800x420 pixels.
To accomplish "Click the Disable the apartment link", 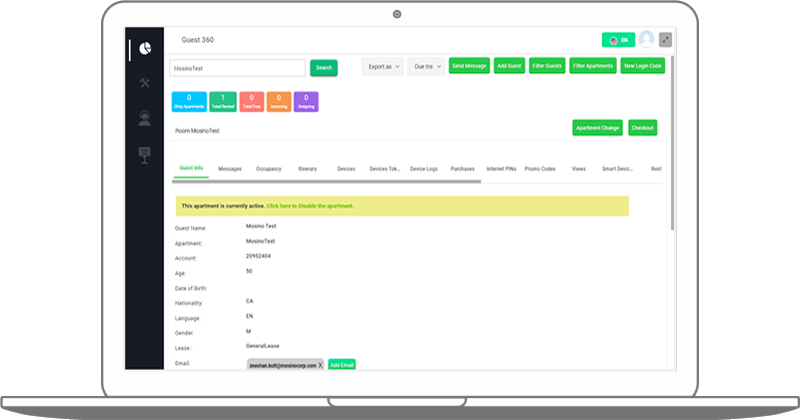I will (x=327, y=206).
